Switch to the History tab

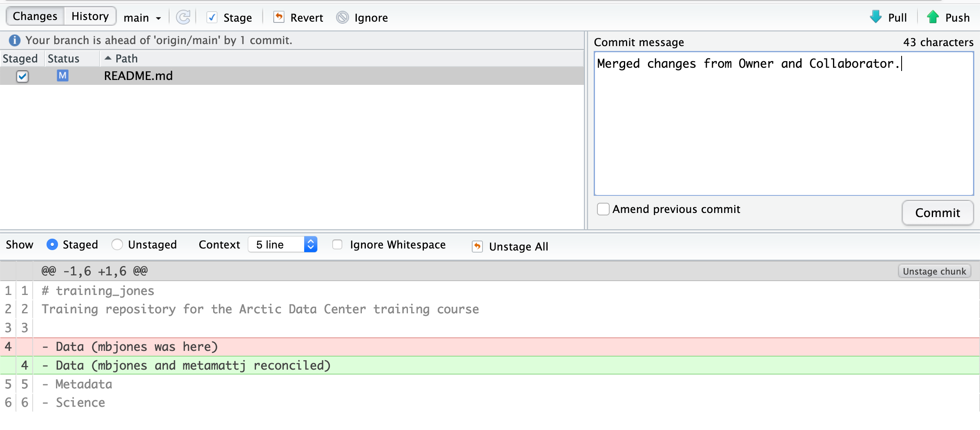pos(90,16)
